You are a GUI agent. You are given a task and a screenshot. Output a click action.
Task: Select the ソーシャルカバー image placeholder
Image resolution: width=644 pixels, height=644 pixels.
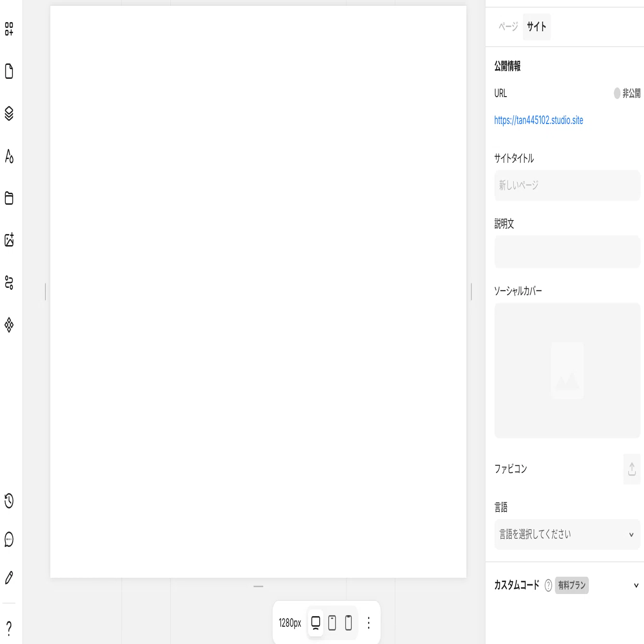point(567,371)
